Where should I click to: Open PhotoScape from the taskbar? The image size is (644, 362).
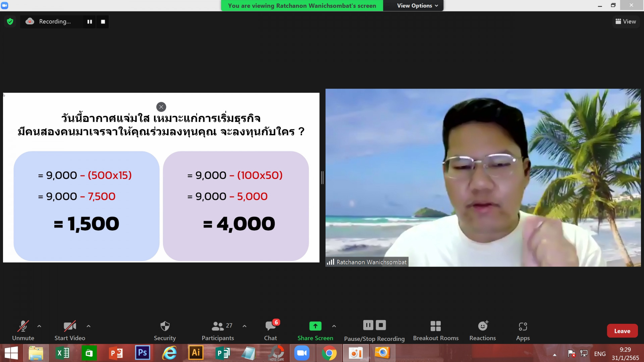click(277, 353)
